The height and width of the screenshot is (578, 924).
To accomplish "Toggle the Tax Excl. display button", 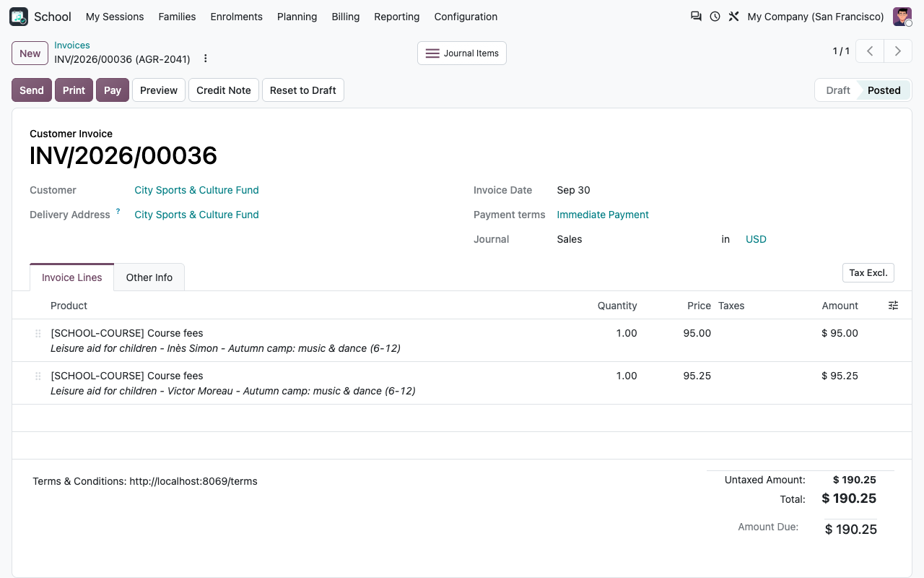I will [868, 273].
